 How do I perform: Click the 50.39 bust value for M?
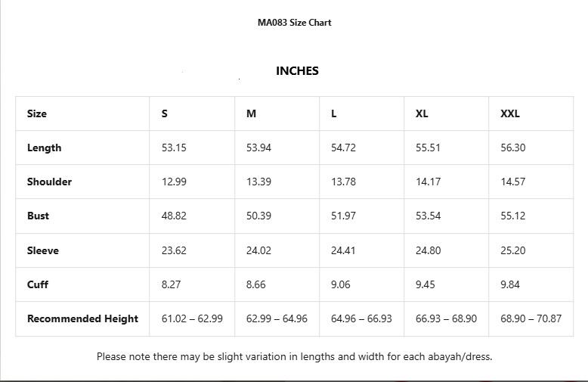click(258, 216)
